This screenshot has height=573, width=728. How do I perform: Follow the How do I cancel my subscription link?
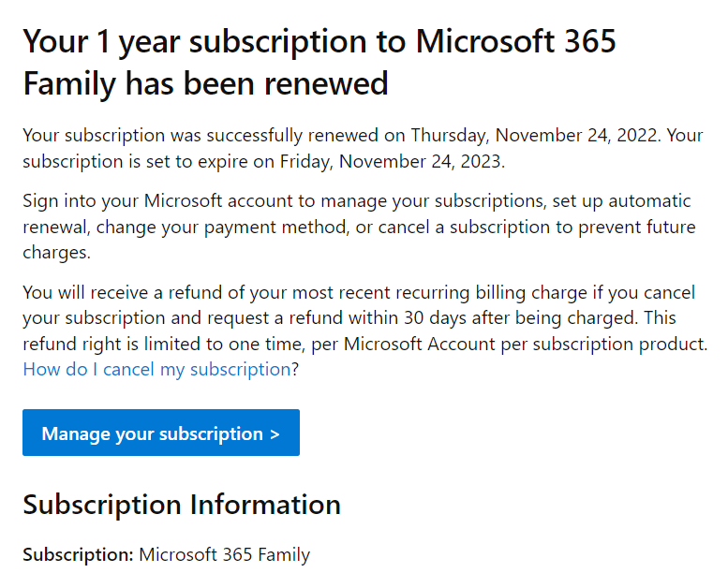pyautogui.click(x=156, y=369)
